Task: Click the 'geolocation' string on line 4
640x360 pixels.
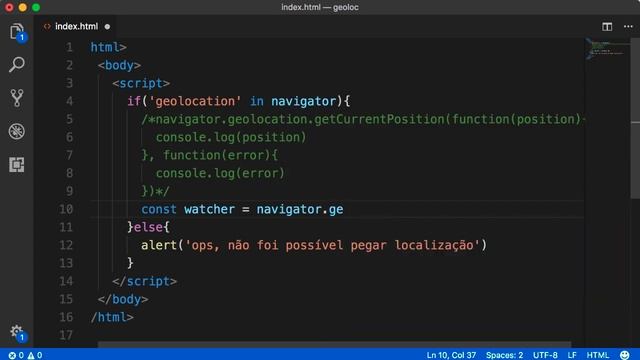Action: point(195,101)
